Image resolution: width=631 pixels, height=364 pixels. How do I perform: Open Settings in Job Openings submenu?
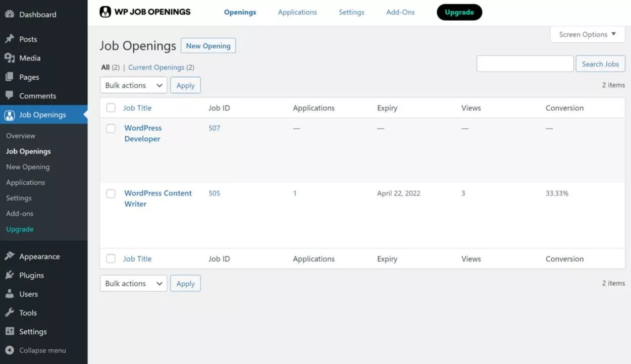tap(19, 198)
